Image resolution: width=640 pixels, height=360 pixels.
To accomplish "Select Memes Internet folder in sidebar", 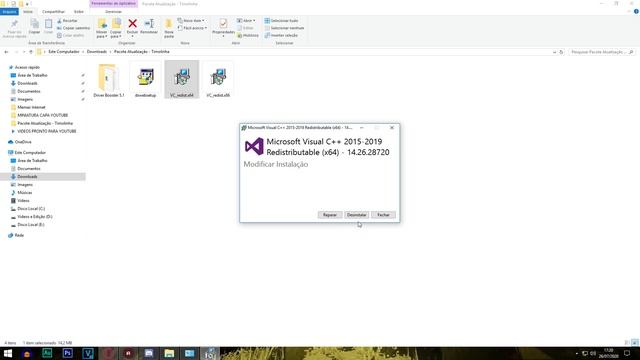I will coord(31,107).
